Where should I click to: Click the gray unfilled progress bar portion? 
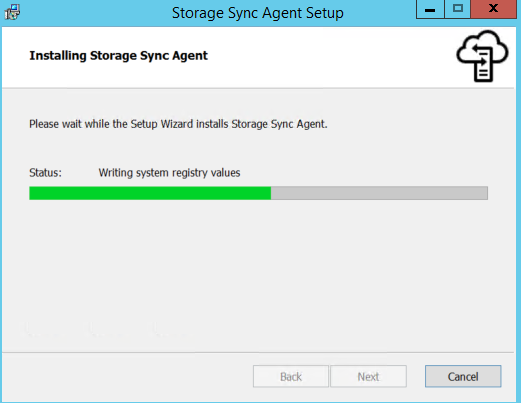379,193
